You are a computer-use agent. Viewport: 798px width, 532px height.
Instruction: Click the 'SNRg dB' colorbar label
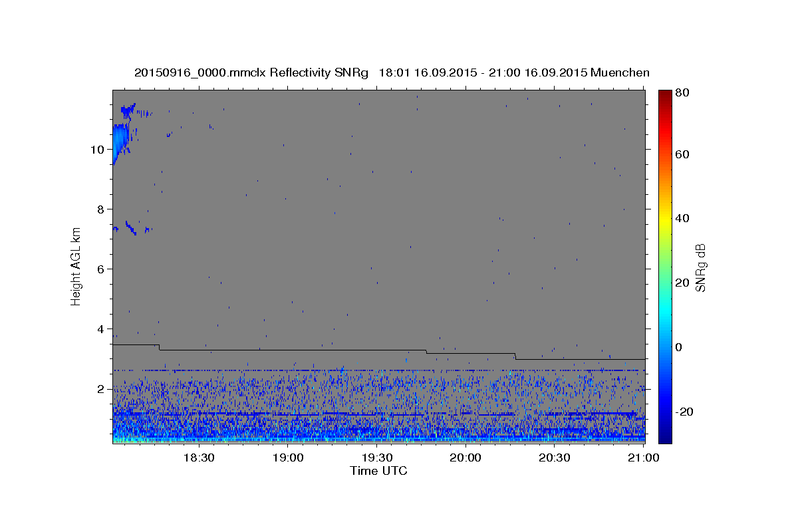click(x=700, y=267)
